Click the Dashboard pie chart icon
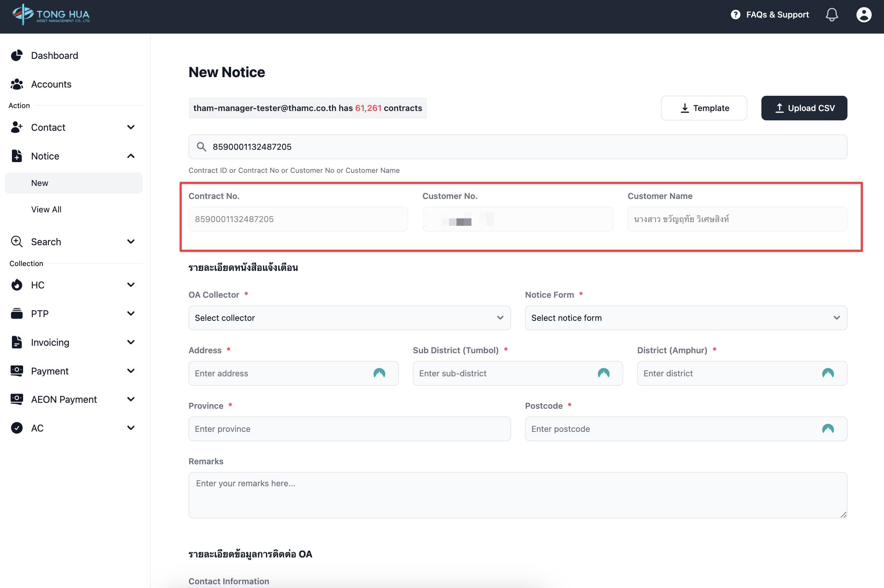This screenshot has width=884, height=588. tap(17, 56)
